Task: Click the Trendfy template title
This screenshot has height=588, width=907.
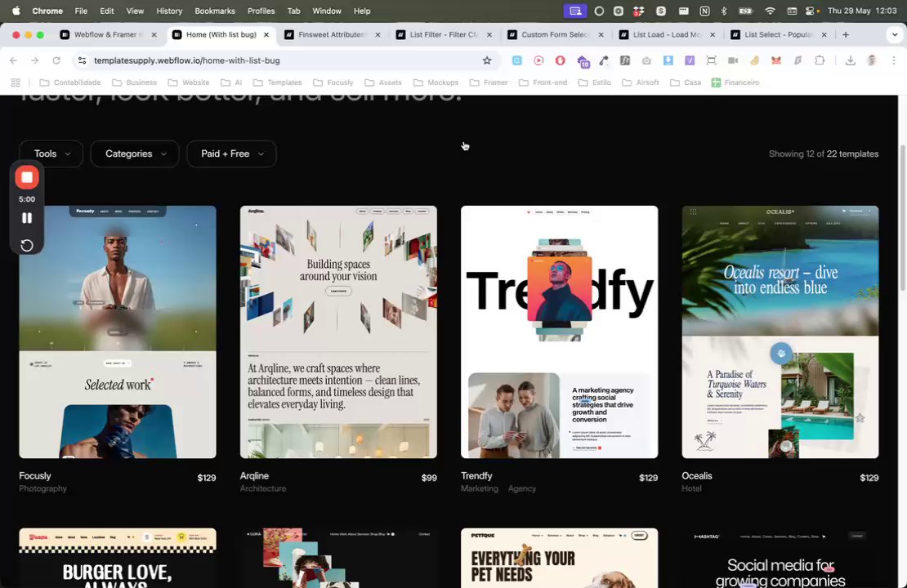Action: [x=476, y=476]
